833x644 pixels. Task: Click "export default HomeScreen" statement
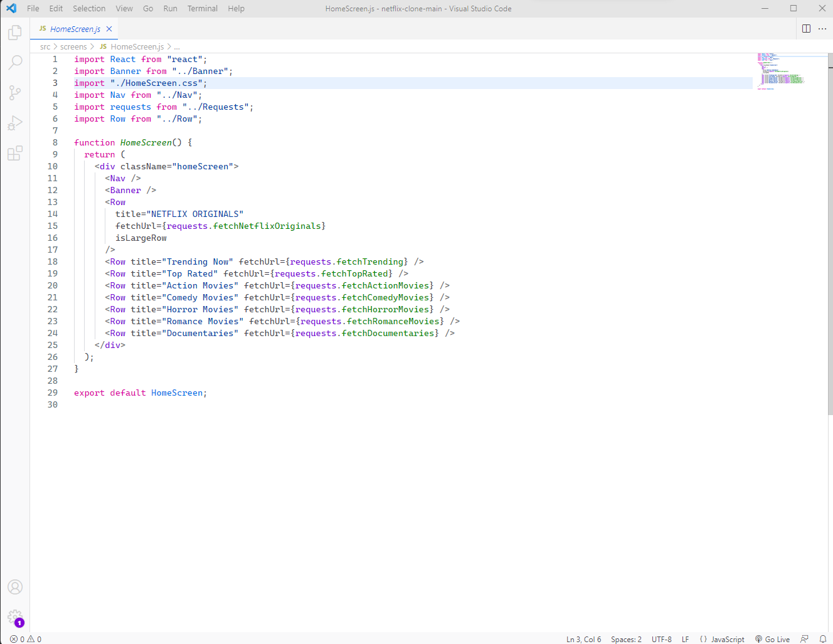pos(141,393)
